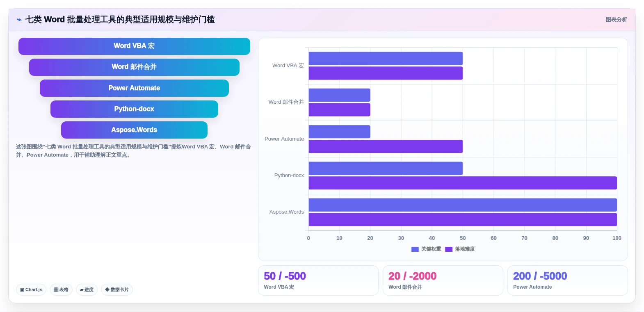Open the 200 / -5000 data card

(568, 280)
